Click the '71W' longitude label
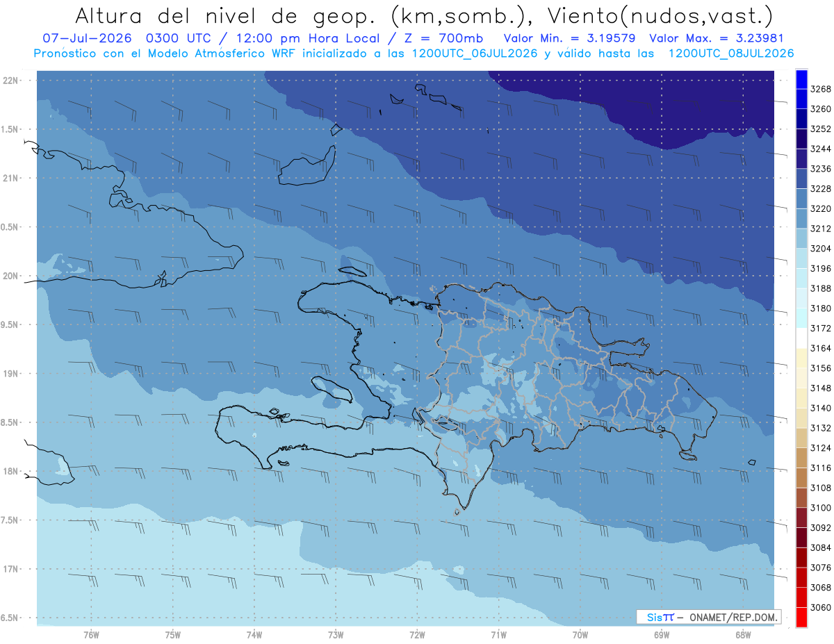The image size is (834, 644). click(x=498, y=635)
